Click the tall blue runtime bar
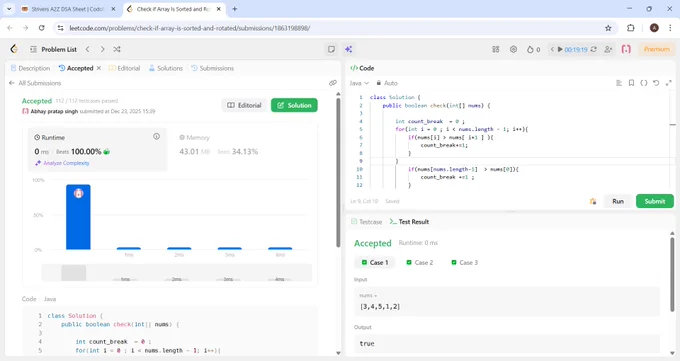The image size is (680, 361). (78, 217)
